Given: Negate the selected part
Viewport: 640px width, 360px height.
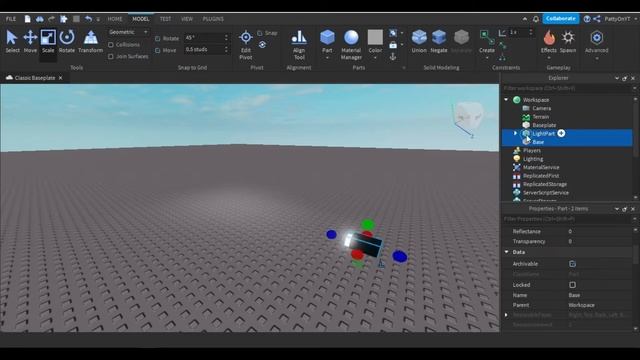Looking at the screenshot, I should click(x=439, y=41).
